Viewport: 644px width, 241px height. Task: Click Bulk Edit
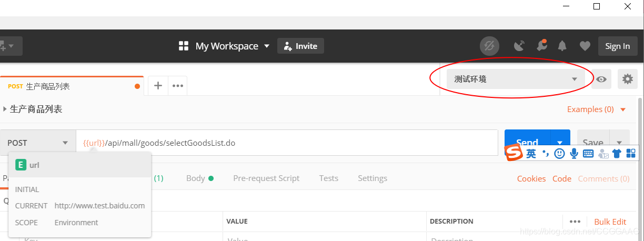coord(610,222)
